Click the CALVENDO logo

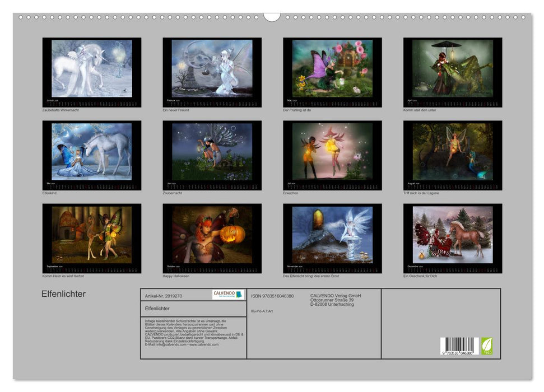pos(228,295)
